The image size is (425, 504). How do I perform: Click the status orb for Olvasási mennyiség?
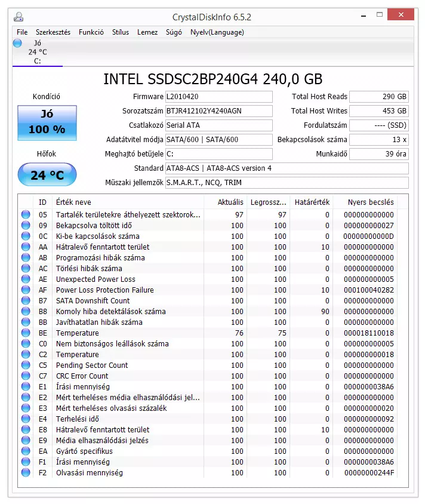[26, 472]
